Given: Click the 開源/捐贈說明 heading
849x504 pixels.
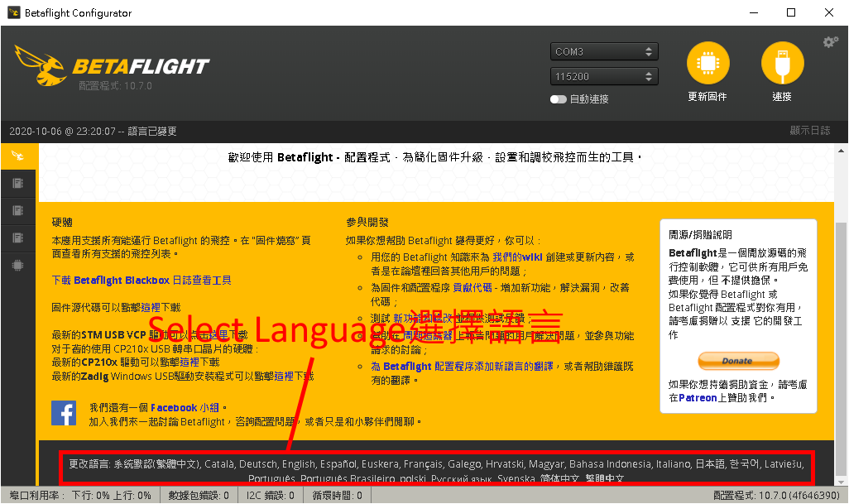Looking at the screenshot, I should pyautogui.click(x=700, y=234).
